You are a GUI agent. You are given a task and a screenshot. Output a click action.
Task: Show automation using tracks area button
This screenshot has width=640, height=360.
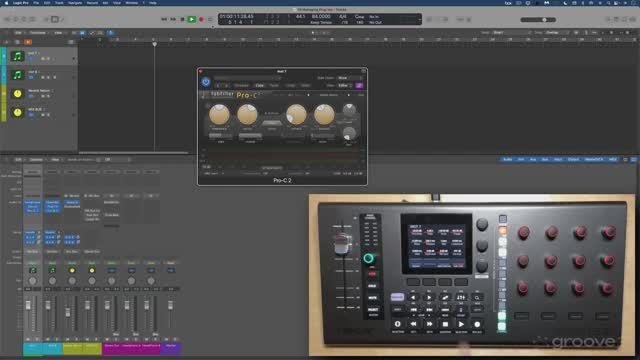point(92,33)
